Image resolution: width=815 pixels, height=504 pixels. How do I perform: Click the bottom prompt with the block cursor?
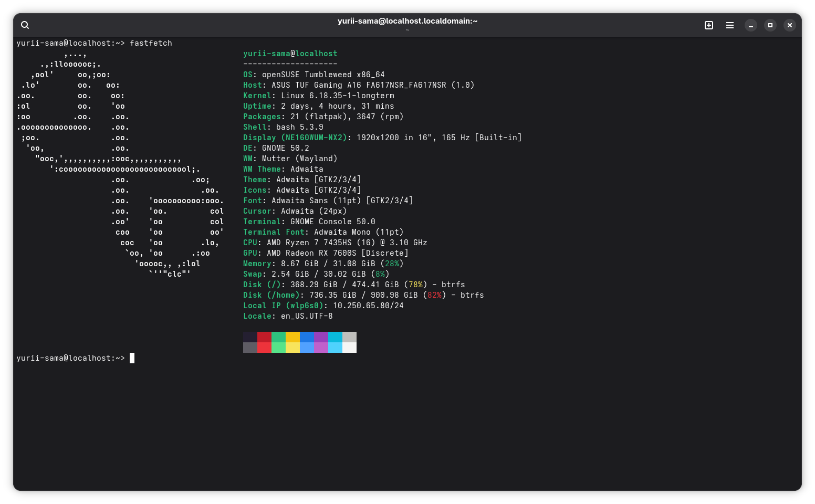tap(76, 358)
